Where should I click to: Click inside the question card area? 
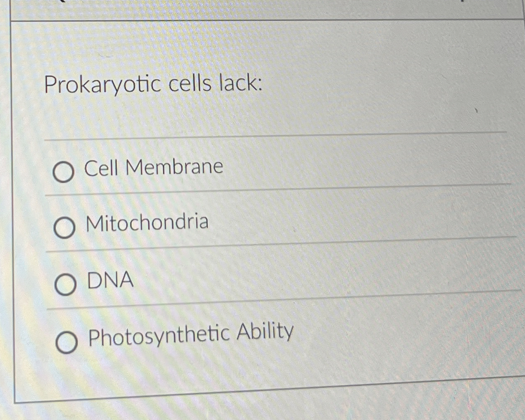[x=269, y=206]
